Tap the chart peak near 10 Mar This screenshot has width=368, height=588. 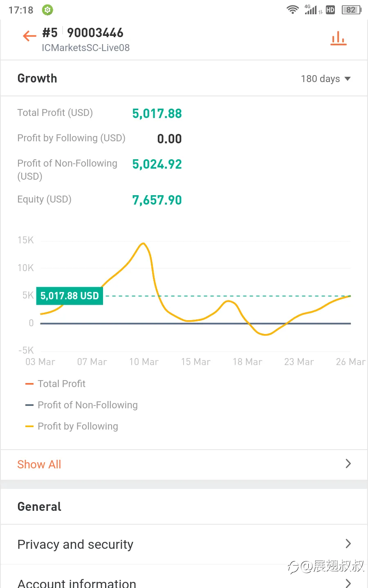(x=143, y=244)
